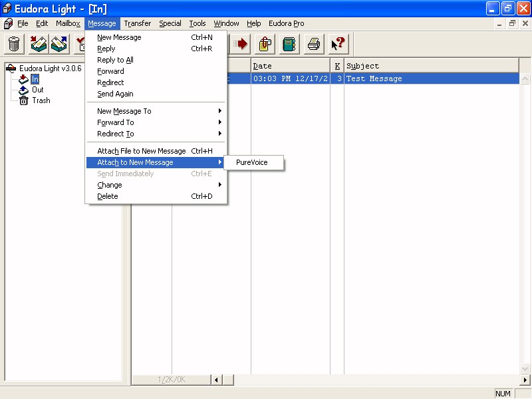
Task: Close the open Message menu via its title
Action: [102, 23]
